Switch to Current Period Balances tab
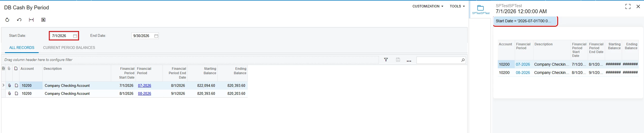Screen dimensions: 644x133 (69, 48)
